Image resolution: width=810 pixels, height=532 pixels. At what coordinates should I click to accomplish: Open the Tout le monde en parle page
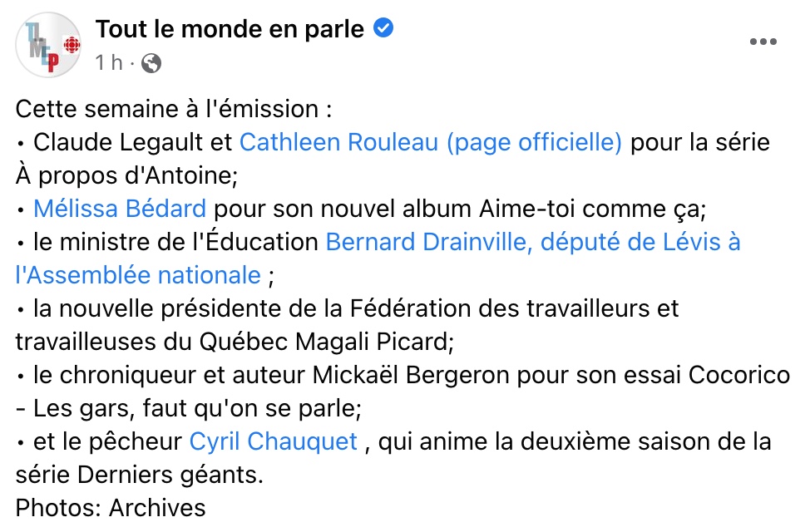pos(230,29)
